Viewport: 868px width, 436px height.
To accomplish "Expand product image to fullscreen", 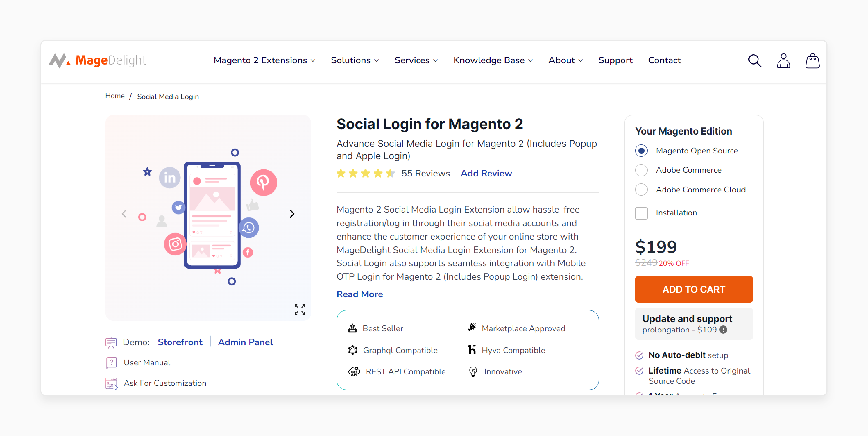I will [300, 309].
